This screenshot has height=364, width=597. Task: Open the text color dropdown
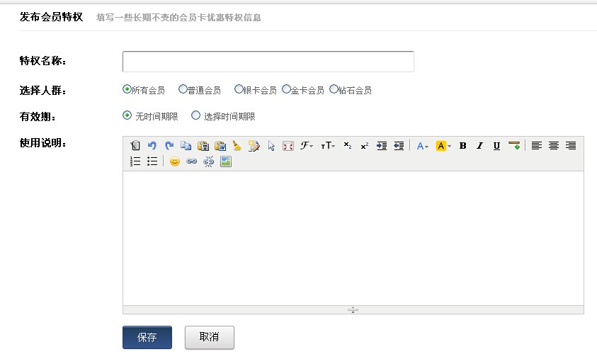423,146
